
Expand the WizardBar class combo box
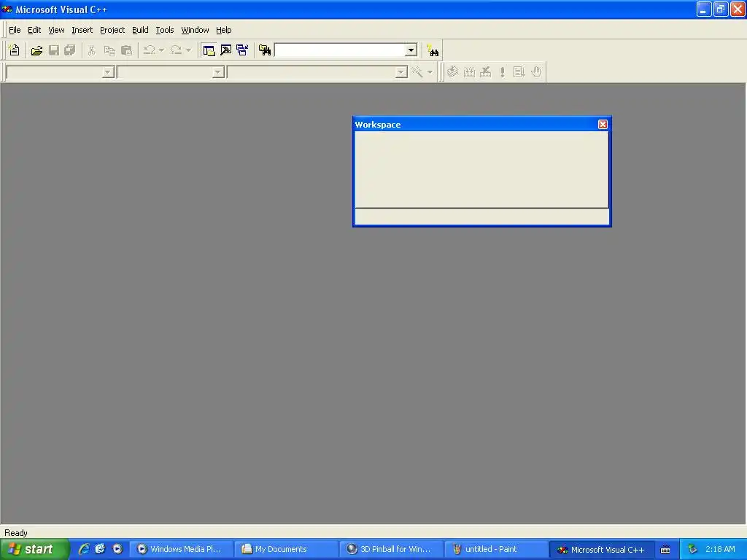click(108, 72)
